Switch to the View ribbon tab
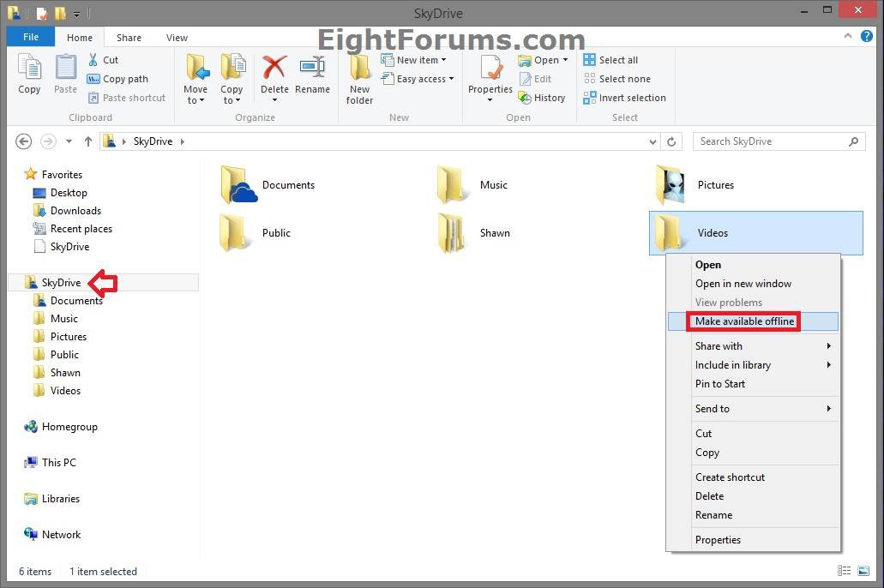The image size is (884, 588). [x=177, y=38]
